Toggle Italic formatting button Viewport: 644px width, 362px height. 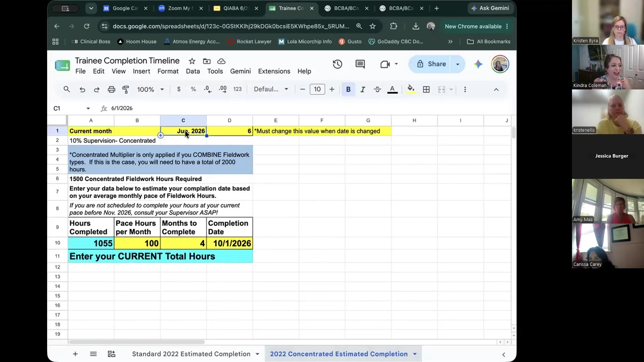tap(363, 89)
